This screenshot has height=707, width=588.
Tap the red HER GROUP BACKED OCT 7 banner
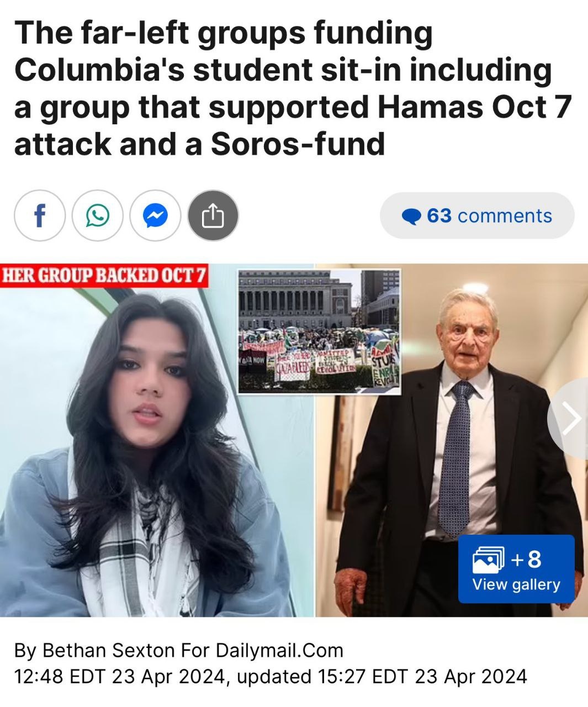104,275
